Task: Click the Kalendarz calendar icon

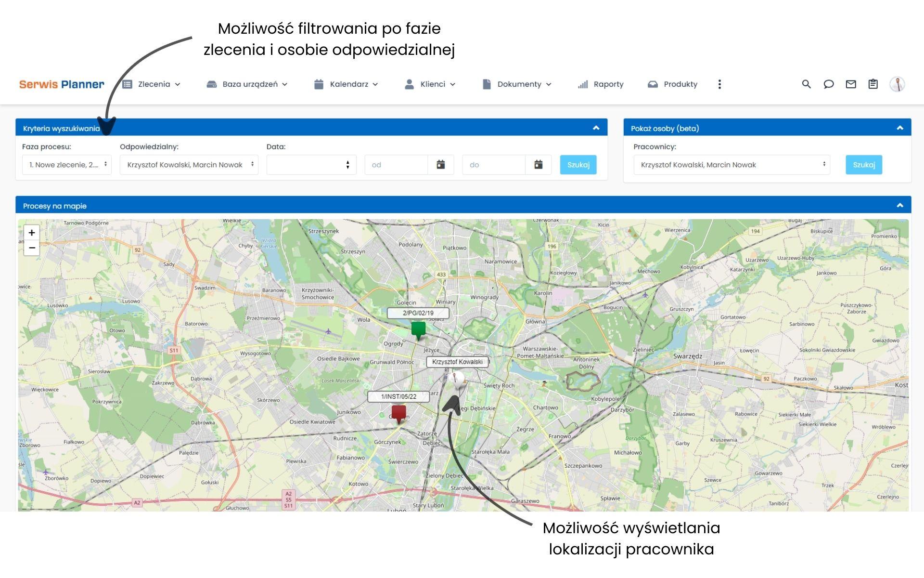Action: point(319,84)
